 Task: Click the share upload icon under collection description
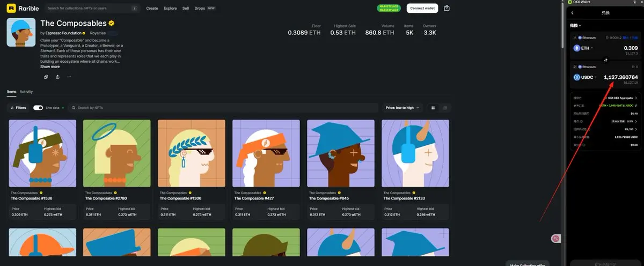(57, 77)
